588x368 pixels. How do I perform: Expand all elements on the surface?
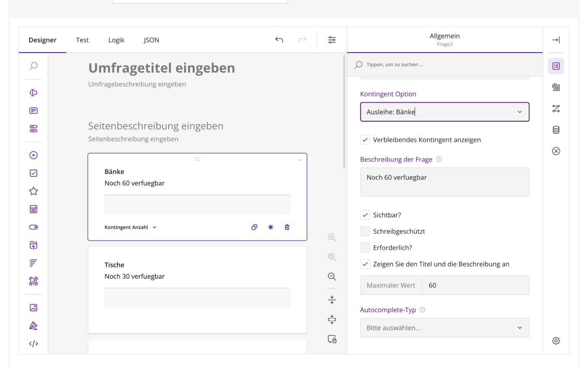332,320
